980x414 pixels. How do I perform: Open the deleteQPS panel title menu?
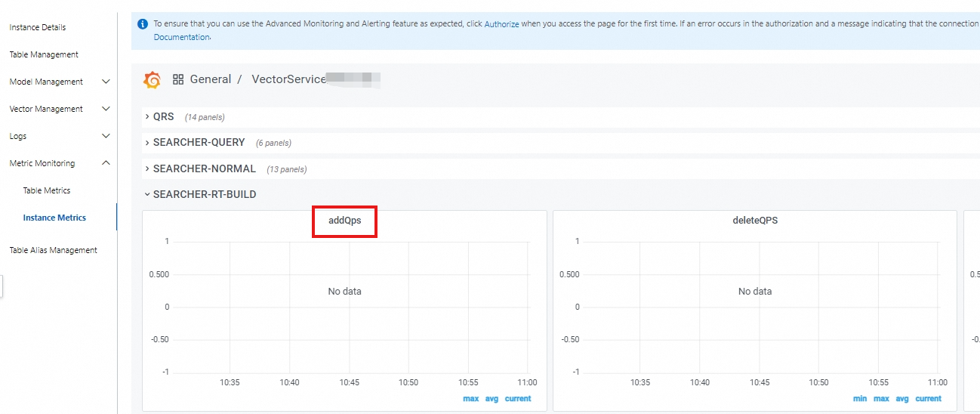(755, 221)
